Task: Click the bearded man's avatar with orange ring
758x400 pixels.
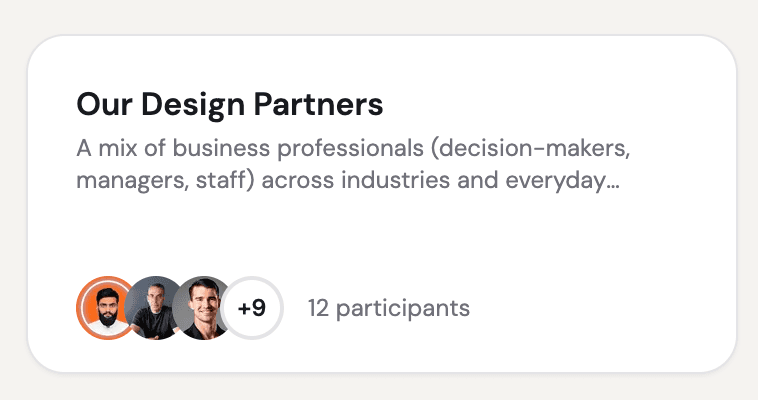Action: (104, 308)
